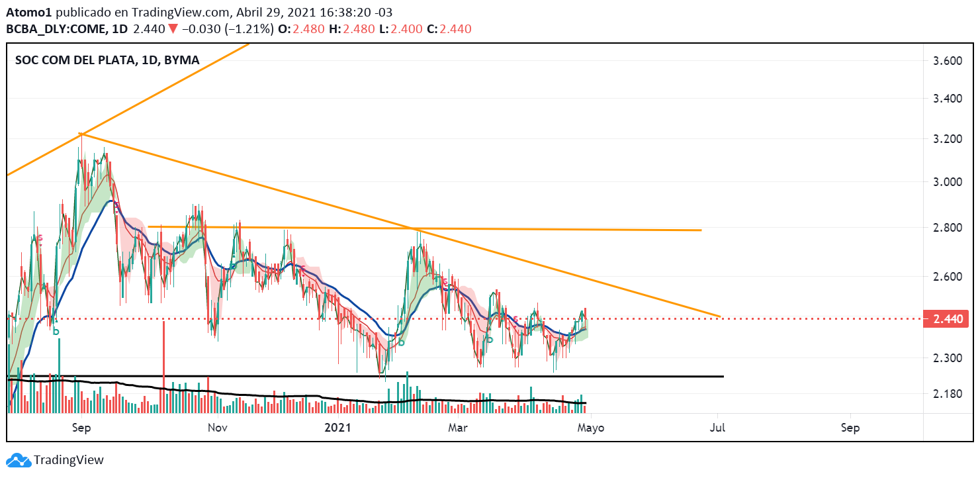Screen dimensions: 980x478
Task: Open the TradingView text link at bottom
Action: pyautogui.click(x=69, y=460)
